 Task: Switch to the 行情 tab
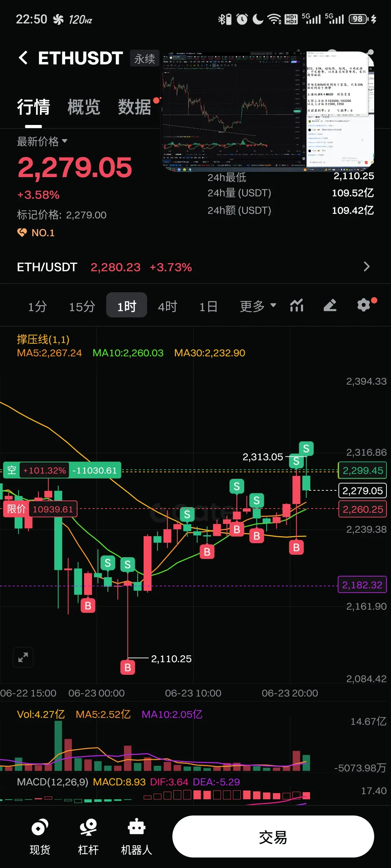[34, 107]
